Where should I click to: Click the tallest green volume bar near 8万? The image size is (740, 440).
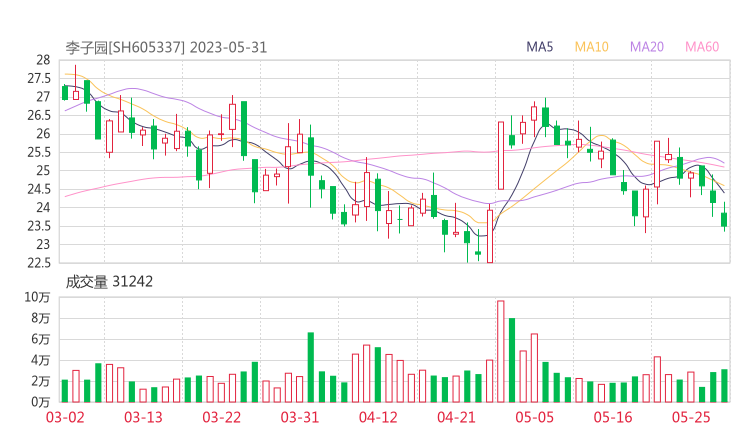pos(512,360)
